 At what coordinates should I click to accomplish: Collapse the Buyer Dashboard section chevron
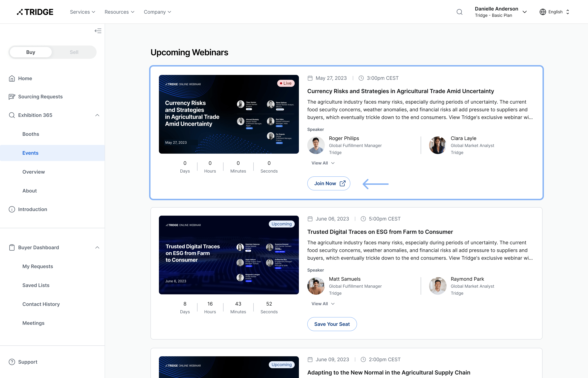point(97,247)
